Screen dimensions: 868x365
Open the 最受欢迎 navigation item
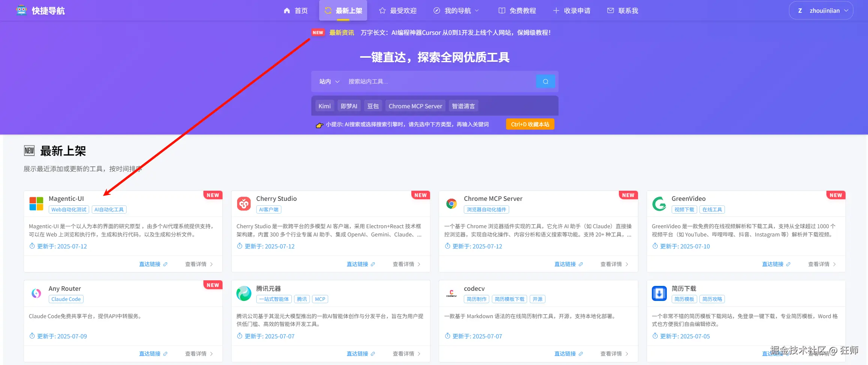tap(397, 10)
